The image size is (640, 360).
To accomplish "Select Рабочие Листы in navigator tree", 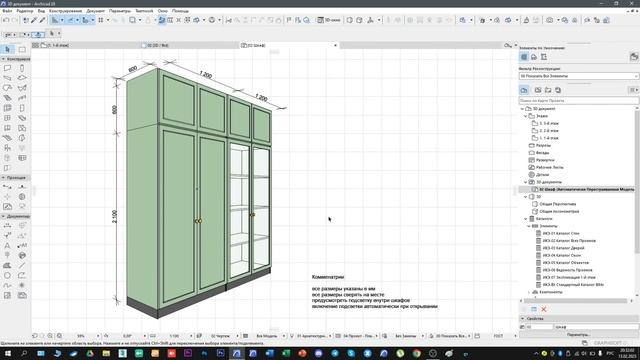I will 549,167.
